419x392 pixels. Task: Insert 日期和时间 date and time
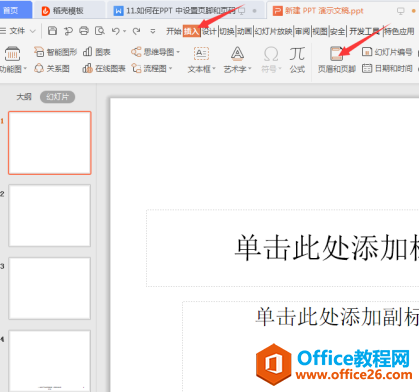click(x=387, y=68)
